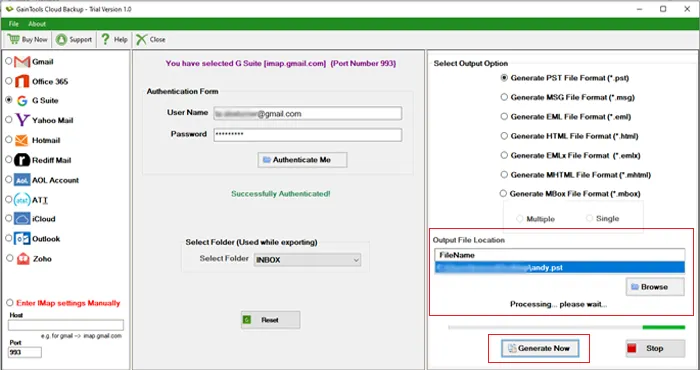Click the red Zoho logo icon
Viewport: 700px width, 370px height.
click(23, 258)
